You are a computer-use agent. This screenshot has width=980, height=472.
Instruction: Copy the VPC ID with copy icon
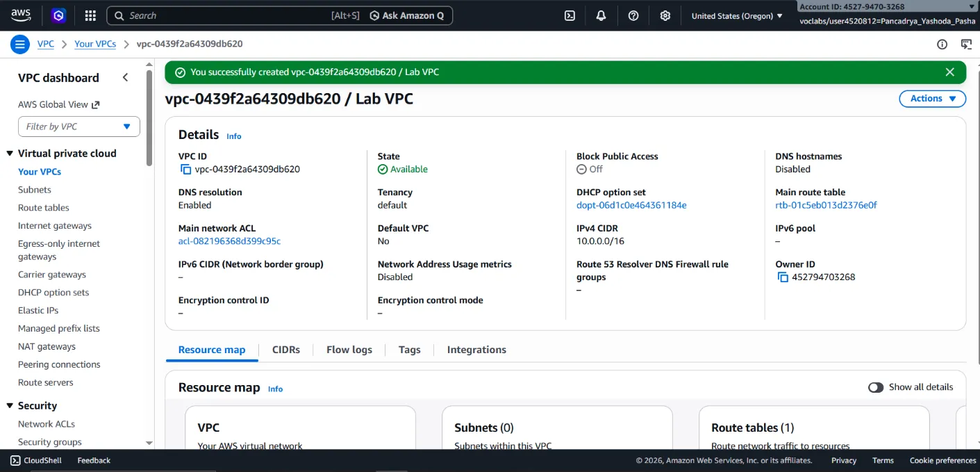click(x=185, y=169)
